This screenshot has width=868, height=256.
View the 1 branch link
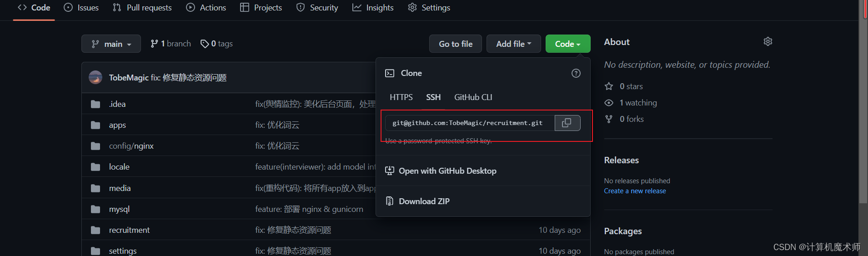(171, 44)
